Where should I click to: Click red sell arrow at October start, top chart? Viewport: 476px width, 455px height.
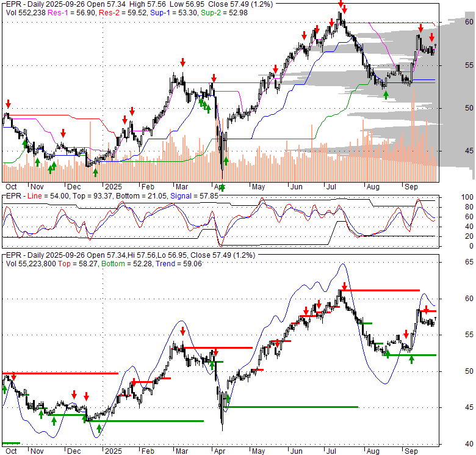(8, 104)
